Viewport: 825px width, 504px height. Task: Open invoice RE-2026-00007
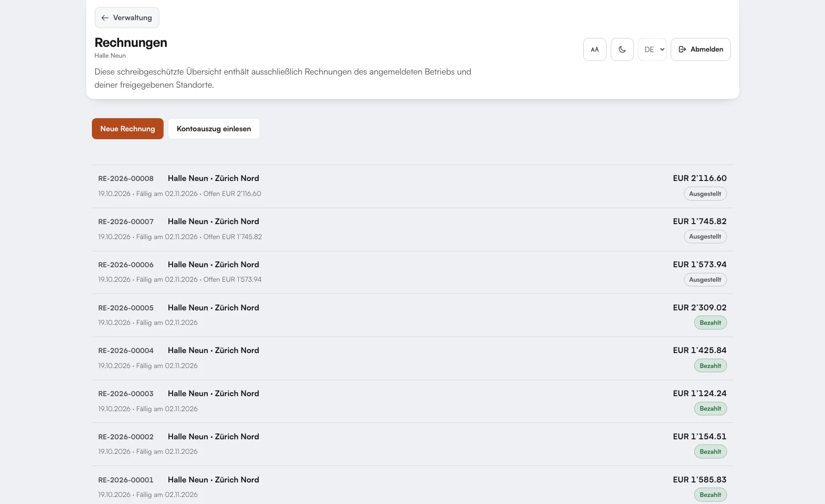click(x=412, y=229)
